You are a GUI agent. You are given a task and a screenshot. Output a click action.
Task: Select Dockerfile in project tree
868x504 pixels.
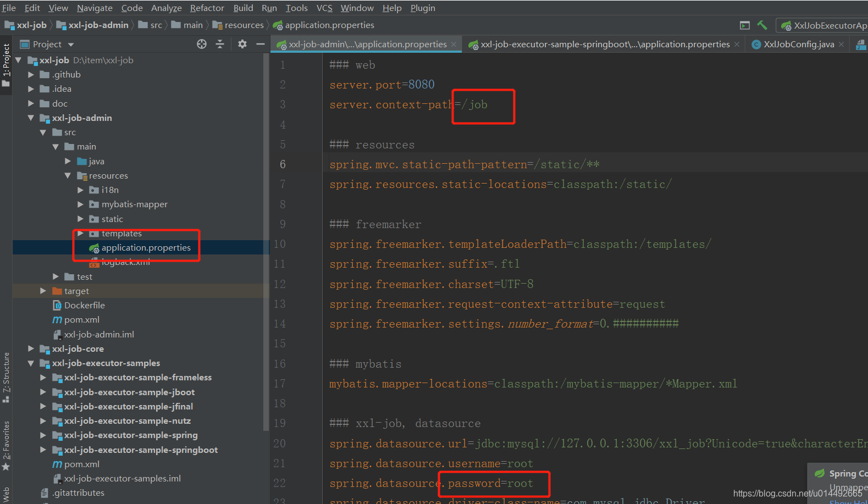point(84,306)
